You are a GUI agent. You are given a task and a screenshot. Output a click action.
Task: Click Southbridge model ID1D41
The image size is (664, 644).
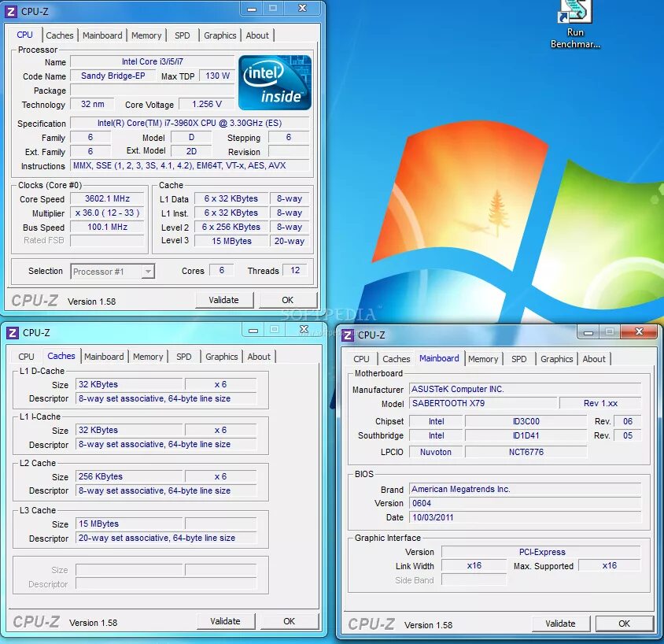pos(526,435)
